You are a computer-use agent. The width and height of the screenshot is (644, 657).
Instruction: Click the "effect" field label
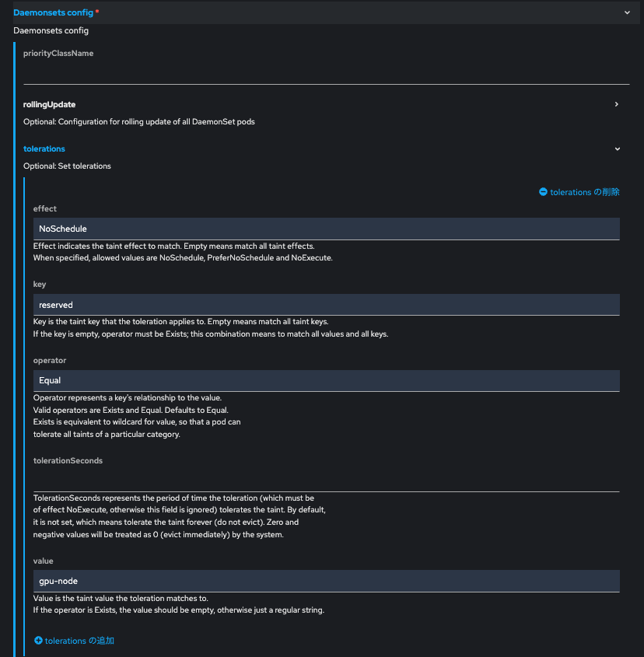click(45, 208)
